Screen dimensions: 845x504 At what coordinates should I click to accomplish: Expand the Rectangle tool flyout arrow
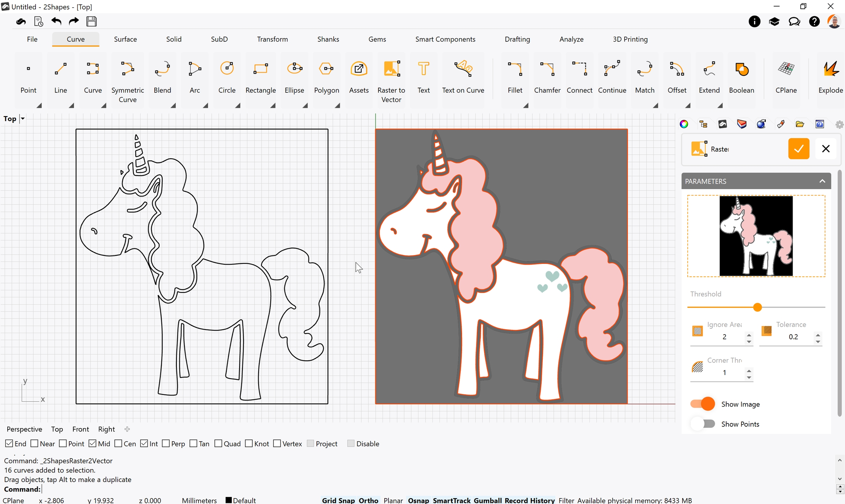point(273,106)
